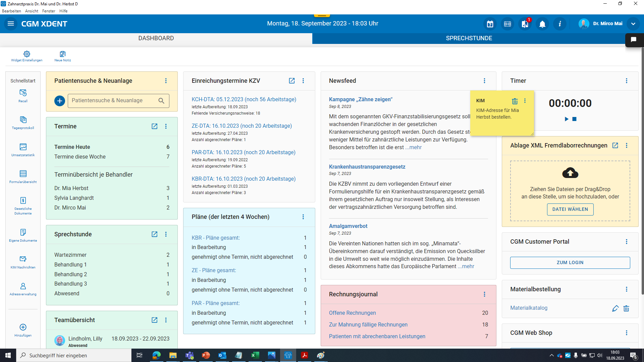This screenshot has width=644, height=362.
Task: Open Einreichungstermine KZV external link
Action: coord(292,81)
